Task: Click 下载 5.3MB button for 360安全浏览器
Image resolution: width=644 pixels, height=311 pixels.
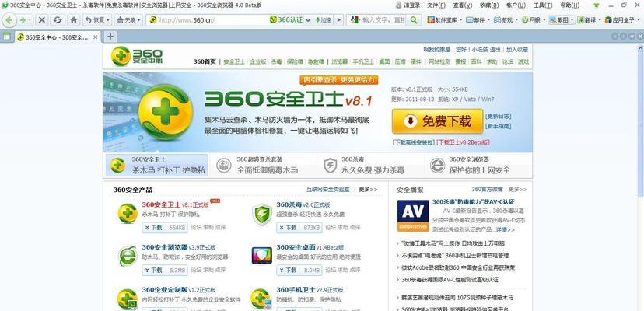Action: pos(165,270)
